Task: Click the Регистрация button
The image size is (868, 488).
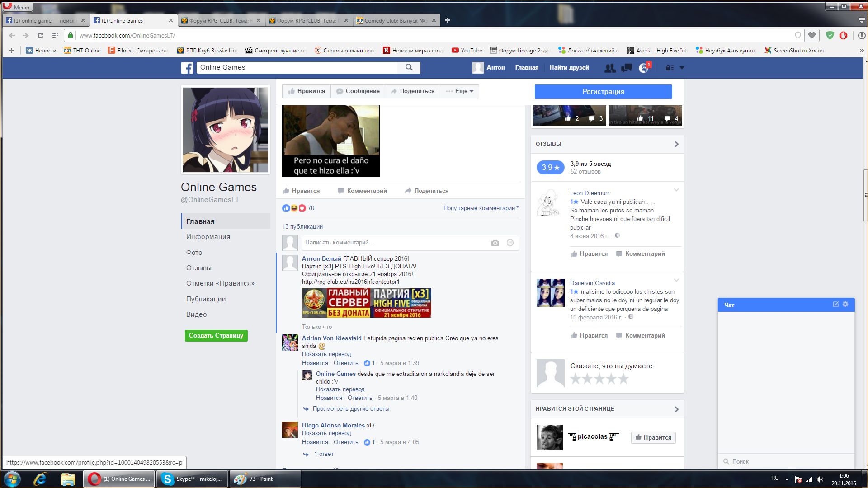Action: tap(603, 91)
